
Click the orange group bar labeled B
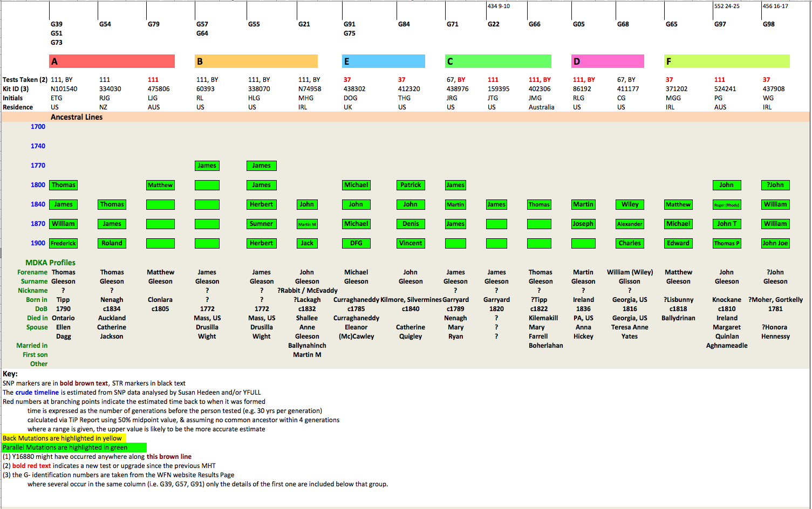coord(255,61)
